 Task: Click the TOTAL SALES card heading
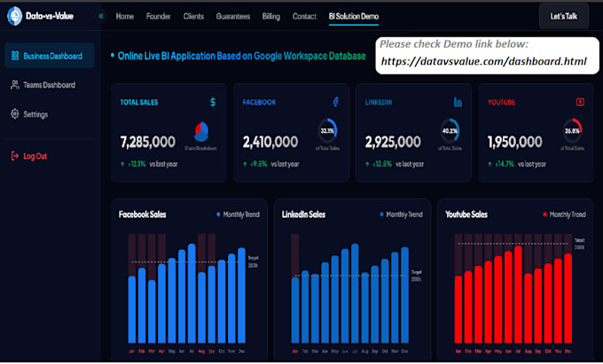tap(139, 102)
